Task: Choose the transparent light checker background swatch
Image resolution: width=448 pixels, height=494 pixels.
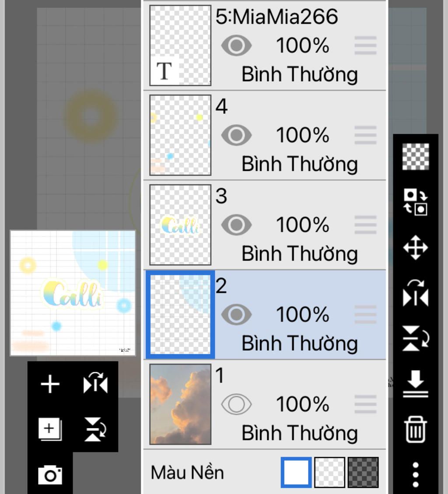Action: click(329, 473)
